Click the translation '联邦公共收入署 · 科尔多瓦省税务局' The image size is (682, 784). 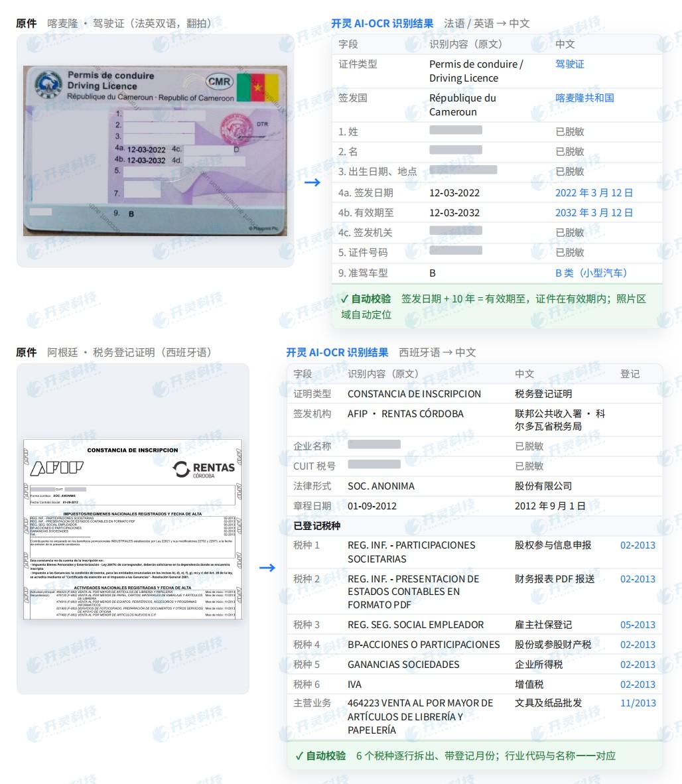[560, 420]
